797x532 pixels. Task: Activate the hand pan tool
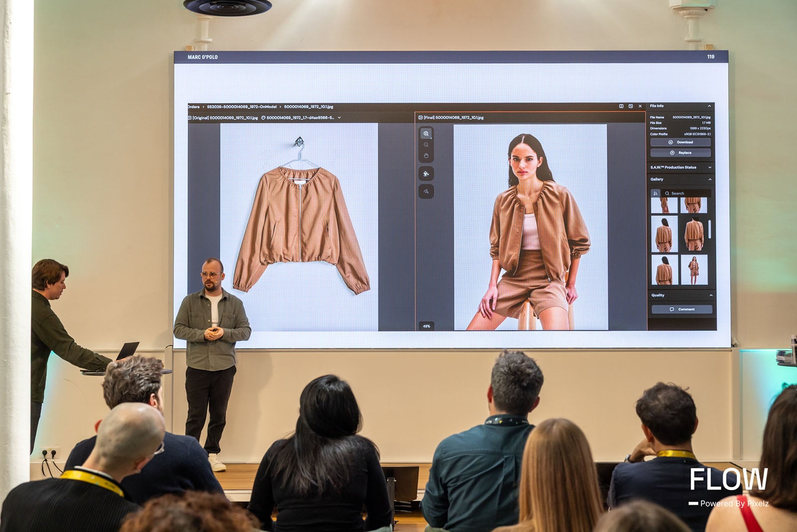point(426,156)
